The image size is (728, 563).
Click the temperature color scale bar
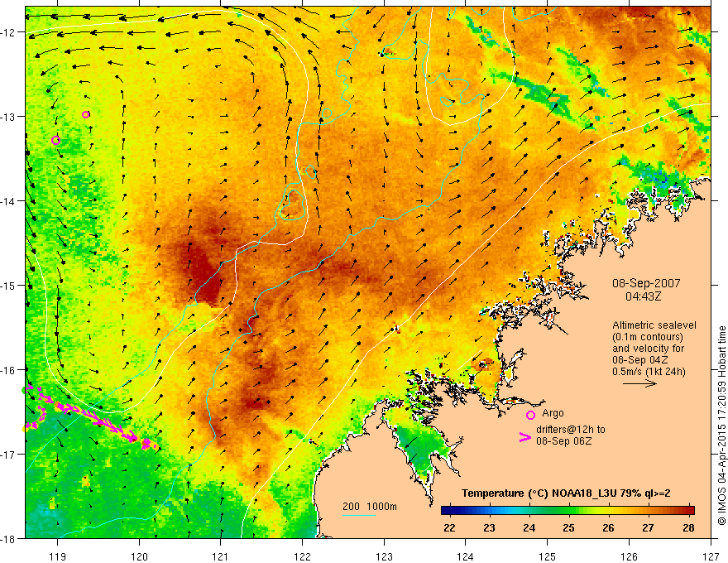[568, 510]
